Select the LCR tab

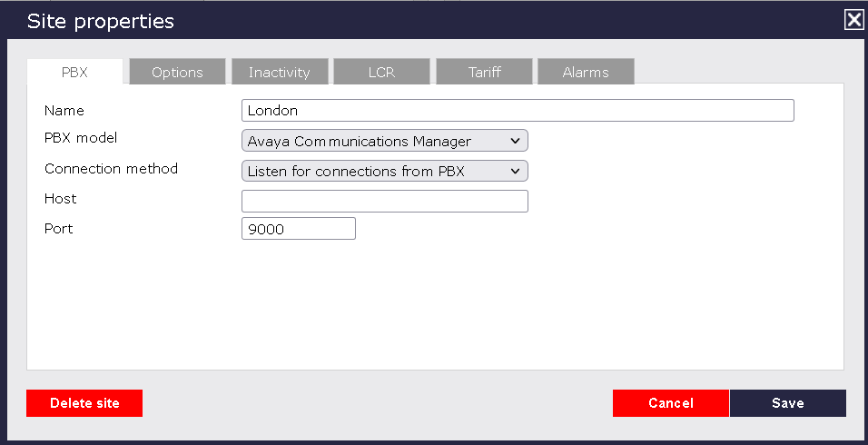click(381, 73)
